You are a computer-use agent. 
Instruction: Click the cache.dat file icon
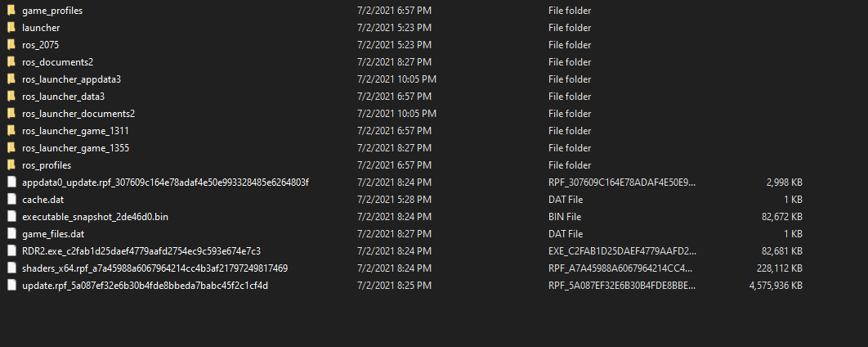tap(11, 199)
